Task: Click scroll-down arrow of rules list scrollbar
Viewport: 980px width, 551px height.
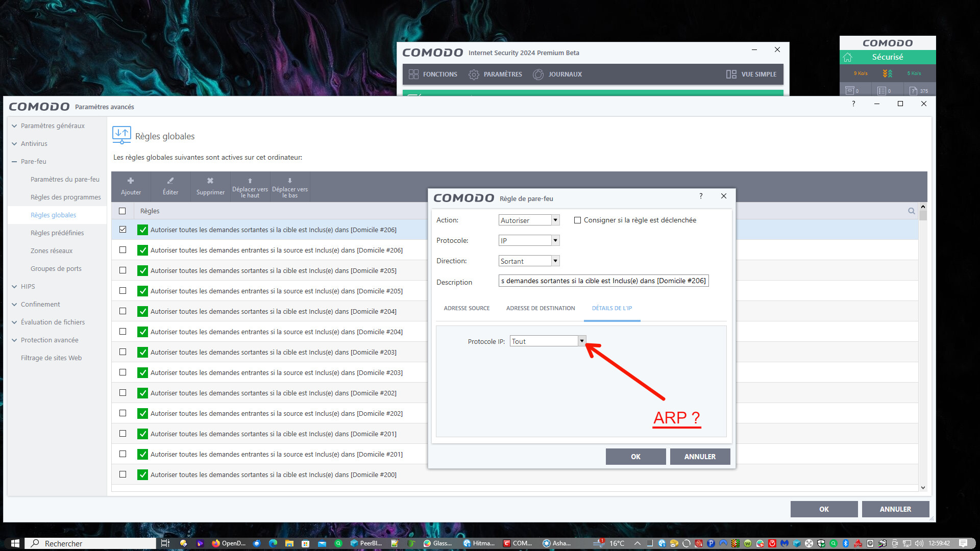Action: pyautogui.click(x=923, y=488)
